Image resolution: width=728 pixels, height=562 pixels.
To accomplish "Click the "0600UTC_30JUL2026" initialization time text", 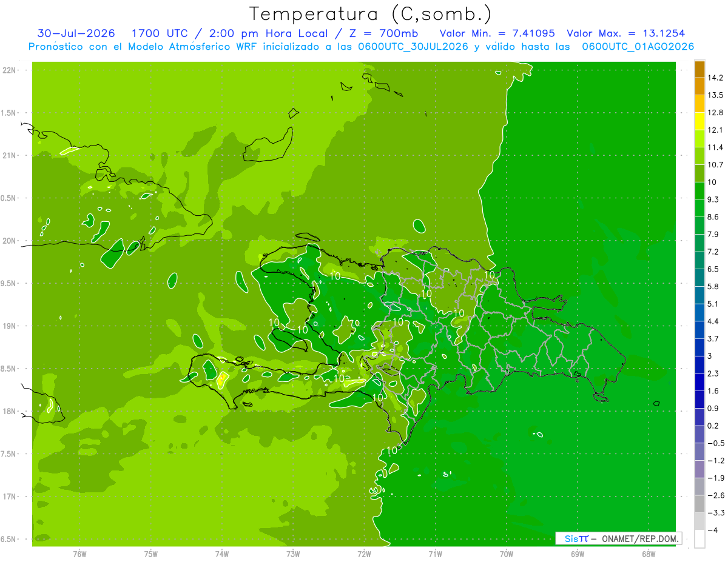I will click(x=413, y=47).
